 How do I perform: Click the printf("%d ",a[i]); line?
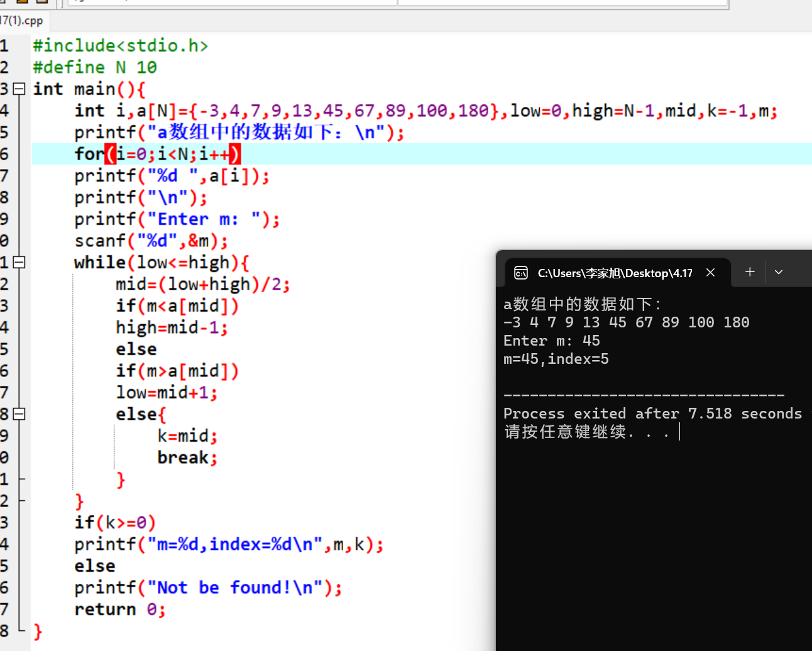(172, 176)
